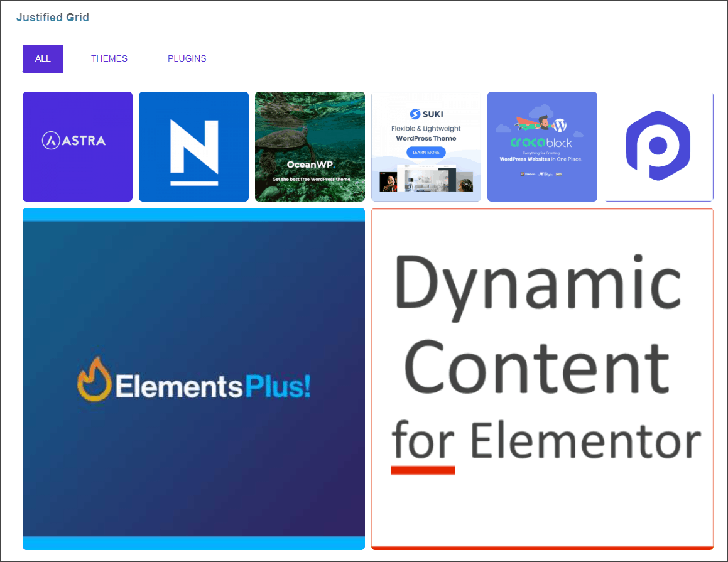Switch to the PLUGINS filter tab

point(187,58)
